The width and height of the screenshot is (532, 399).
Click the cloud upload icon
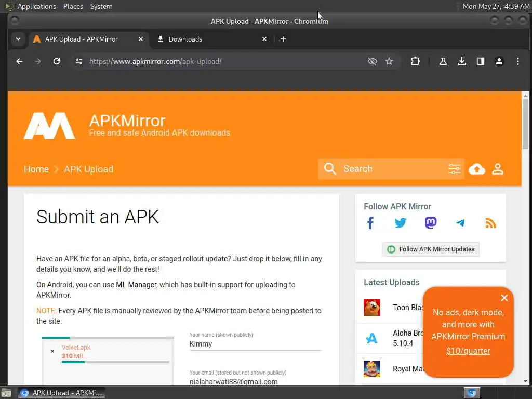point(477,169)
